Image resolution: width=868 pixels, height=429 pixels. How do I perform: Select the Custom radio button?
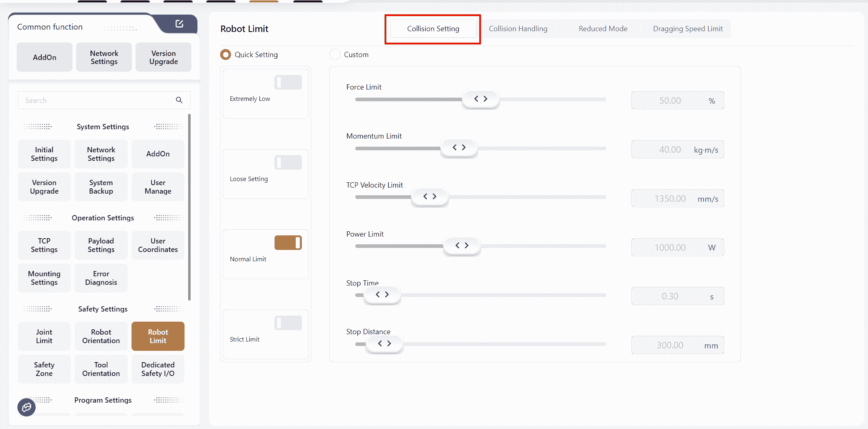(335, 55)
